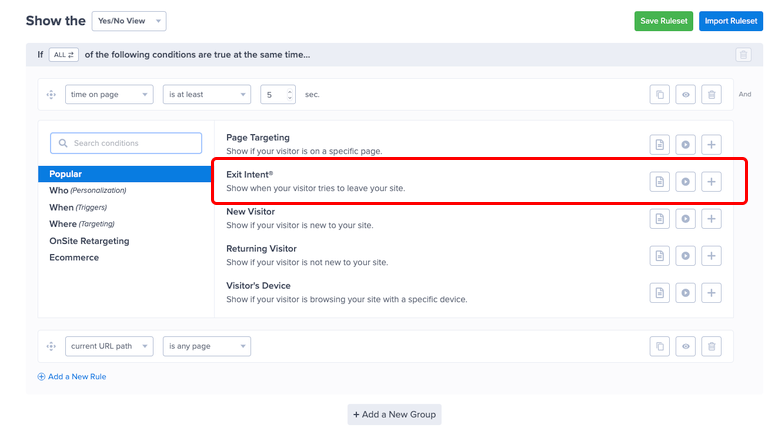Click the New Visitor condition title

[251, 212]
